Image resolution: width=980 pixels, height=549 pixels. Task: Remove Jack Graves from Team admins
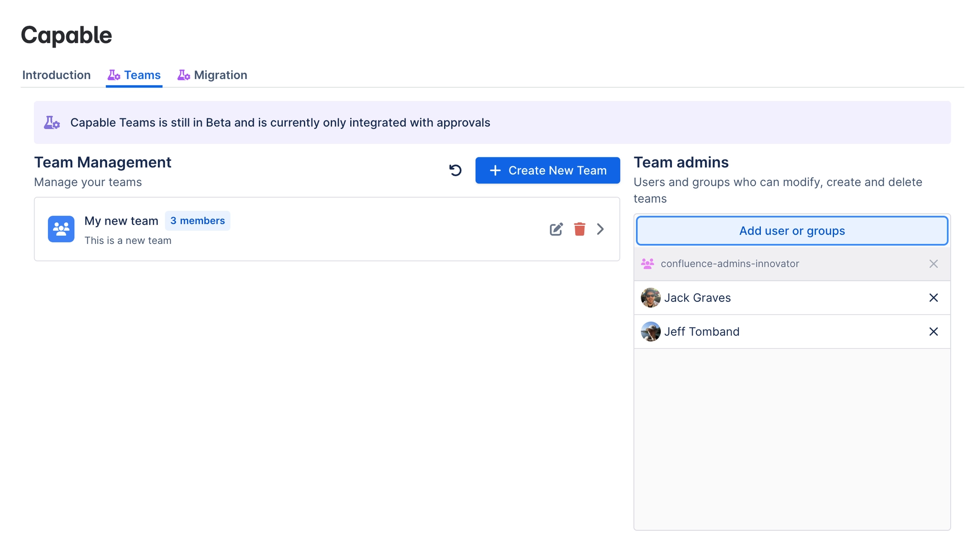(934, 297)
